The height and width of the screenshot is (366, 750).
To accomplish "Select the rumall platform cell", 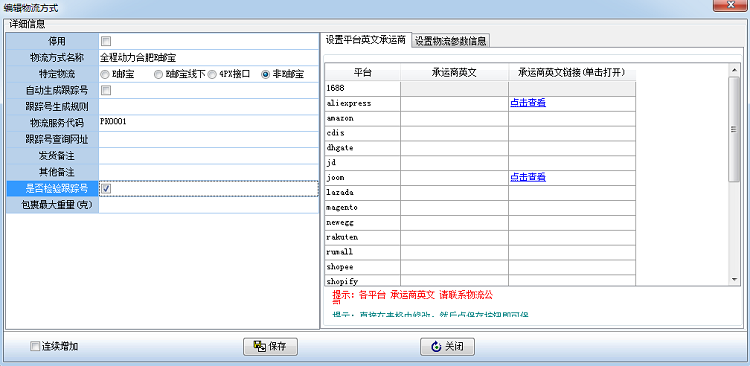I will [363, 252].
